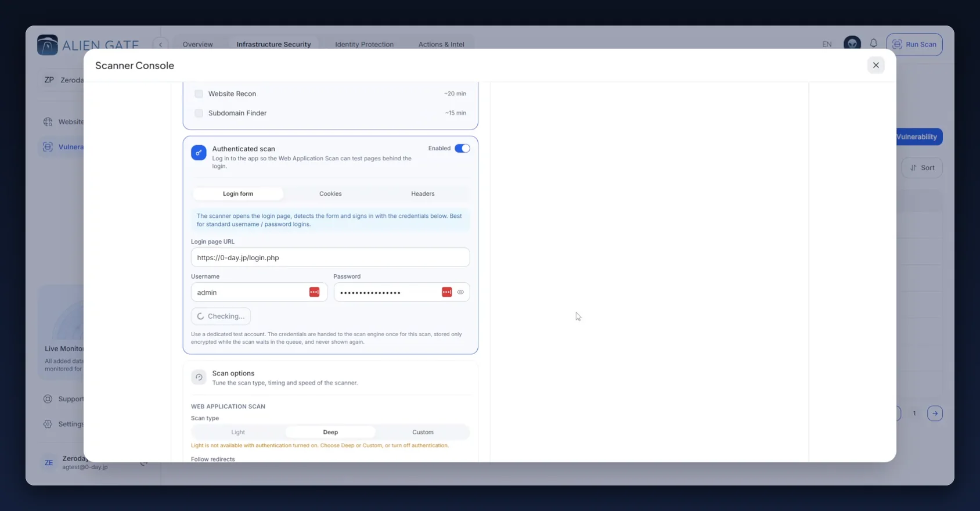Viewport: 980px width, 511px height.
Task: Go to the next page with the arrow button
Action: [x=935, y=413]
